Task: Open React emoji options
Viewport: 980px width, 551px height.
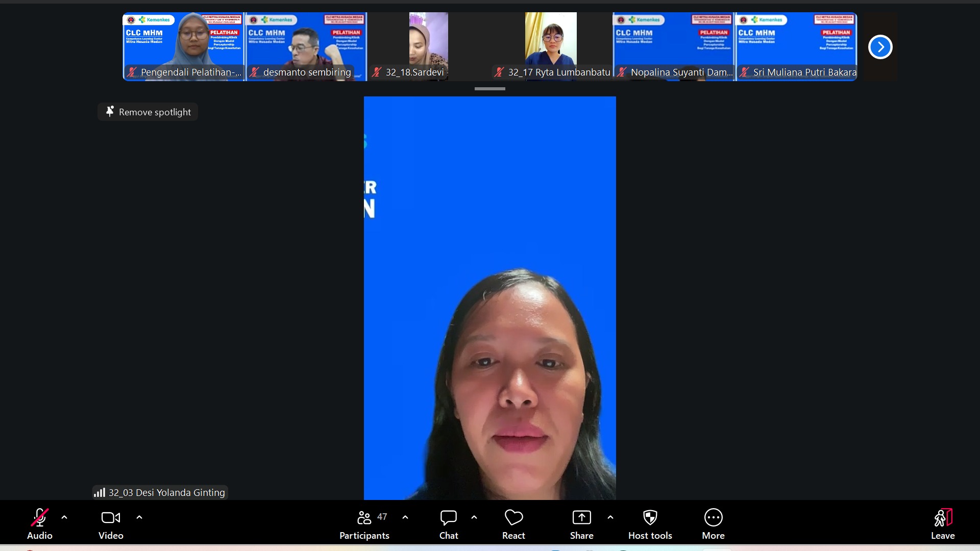Action: point(513,518)
